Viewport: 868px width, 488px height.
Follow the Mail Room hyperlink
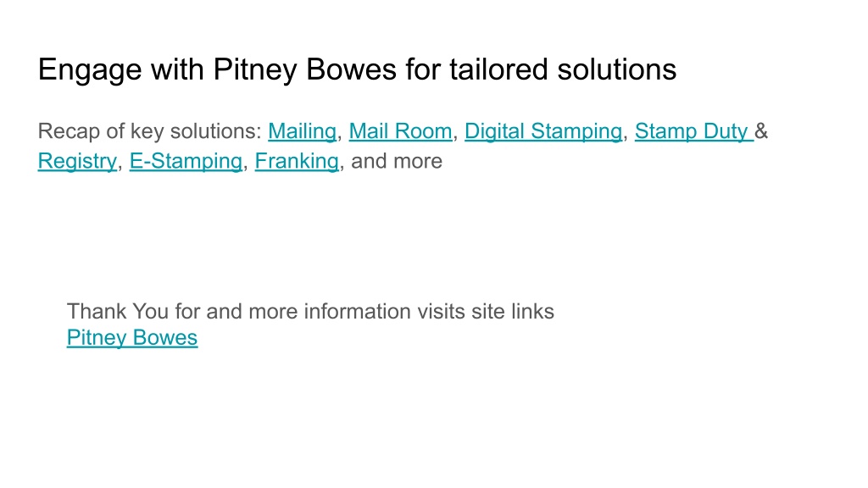(400, 131)
